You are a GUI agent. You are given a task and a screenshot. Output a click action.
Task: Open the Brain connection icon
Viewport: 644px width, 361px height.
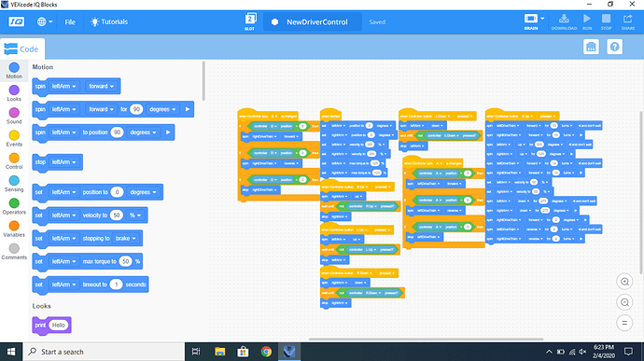pos(531,19)
